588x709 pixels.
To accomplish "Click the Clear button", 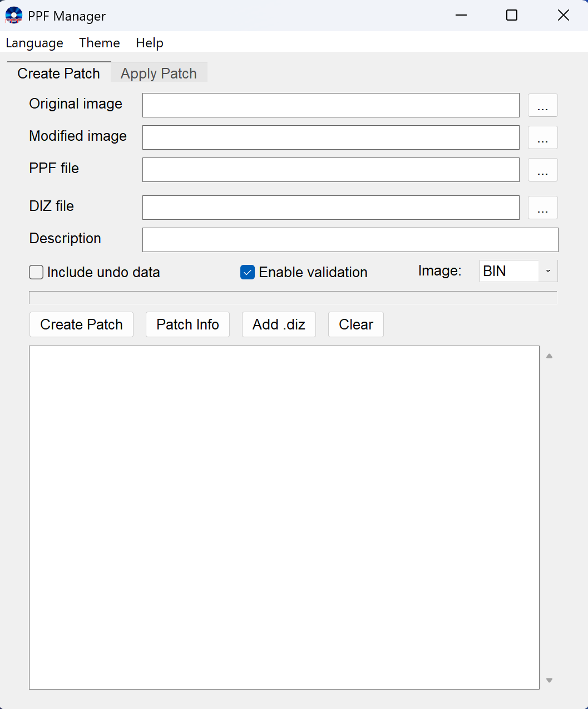I will (x=356, y=324).
